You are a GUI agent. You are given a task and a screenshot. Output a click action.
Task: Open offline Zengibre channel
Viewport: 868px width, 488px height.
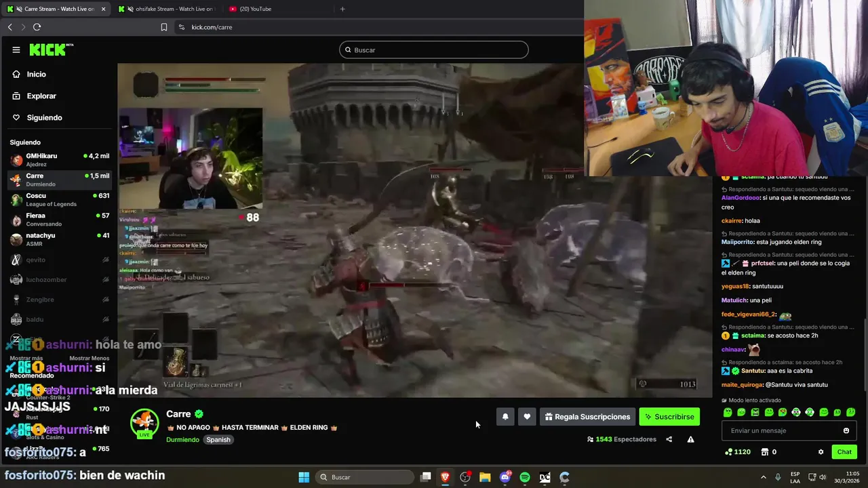(x=59, y=300)
